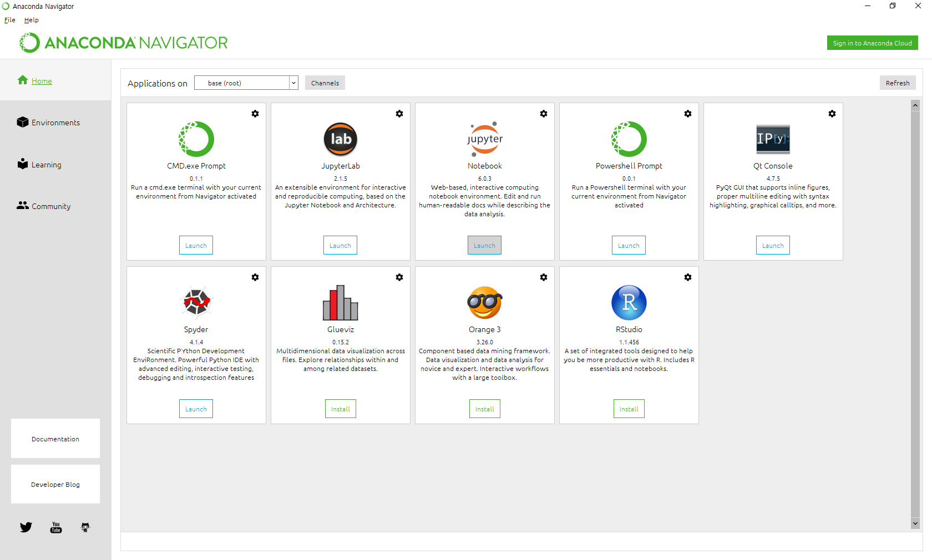Click the JupyterLab lab icon

coord(341,139)
